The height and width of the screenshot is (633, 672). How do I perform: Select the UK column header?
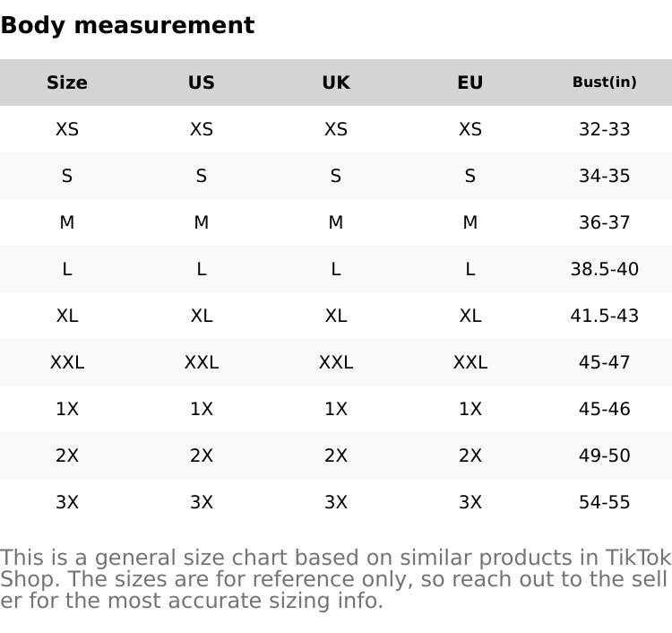336,82
